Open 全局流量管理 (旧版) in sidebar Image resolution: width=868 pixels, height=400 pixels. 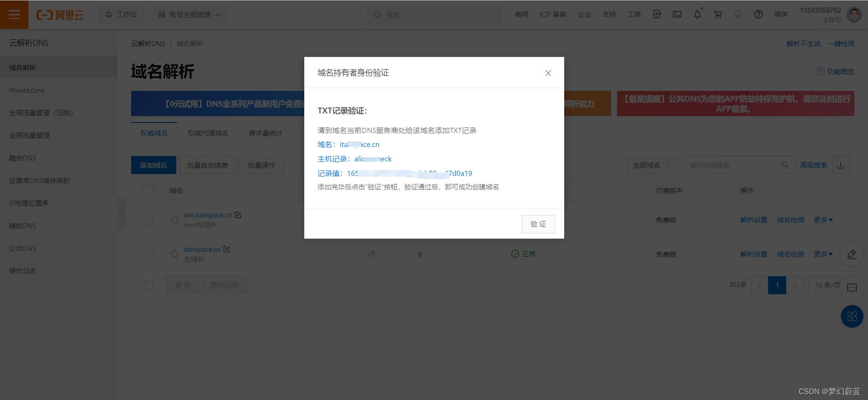tap(59, 113)
